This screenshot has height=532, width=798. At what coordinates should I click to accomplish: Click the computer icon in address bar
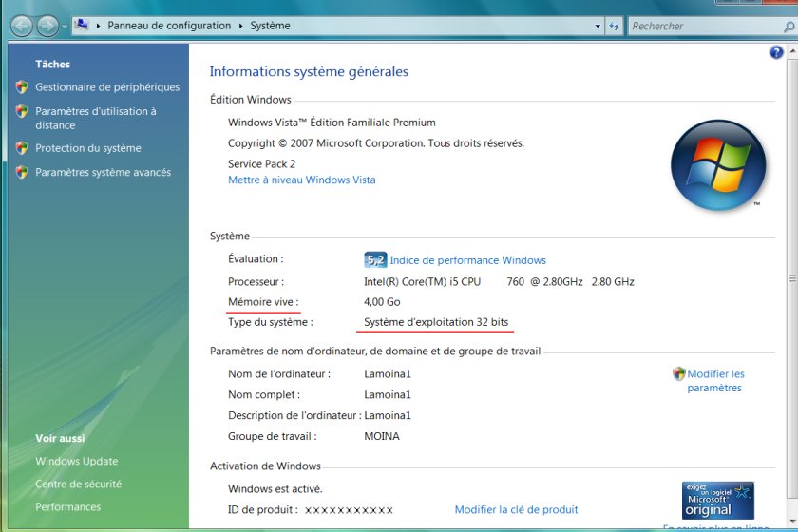82,25
